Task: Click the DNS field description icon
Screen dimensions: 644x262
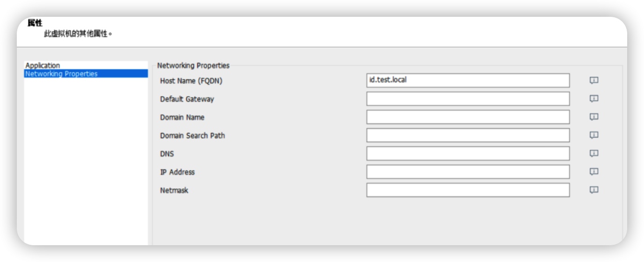Action: point(594,153)
